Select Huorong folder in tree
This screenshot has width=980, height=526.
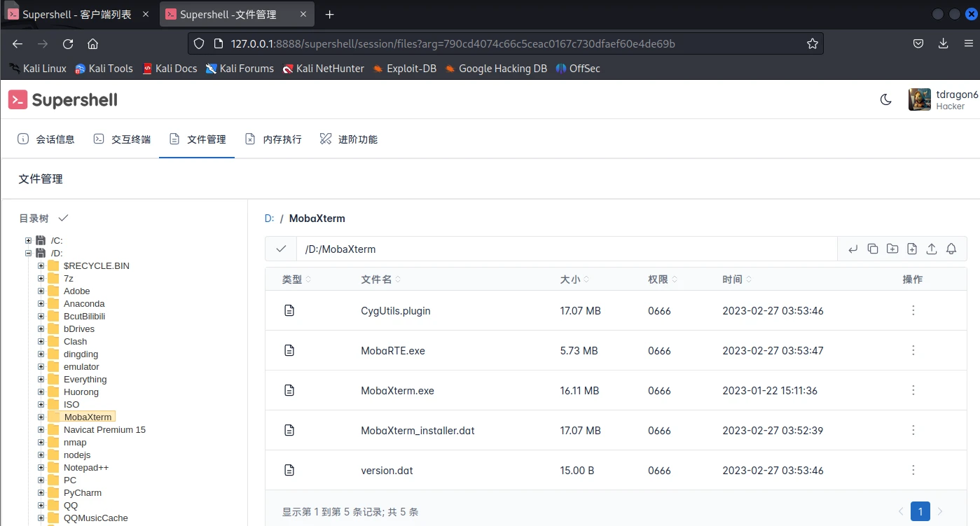click(81, 392)
